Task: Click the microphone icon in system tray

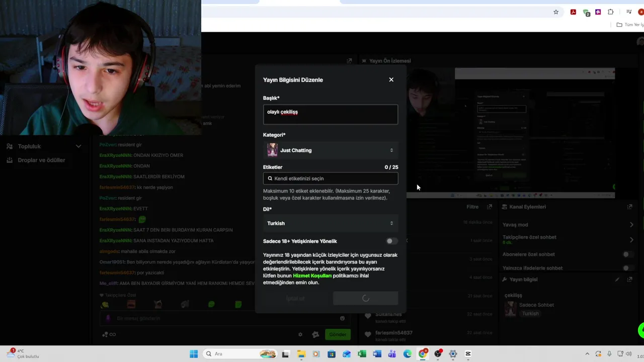Action: point(609,354)
